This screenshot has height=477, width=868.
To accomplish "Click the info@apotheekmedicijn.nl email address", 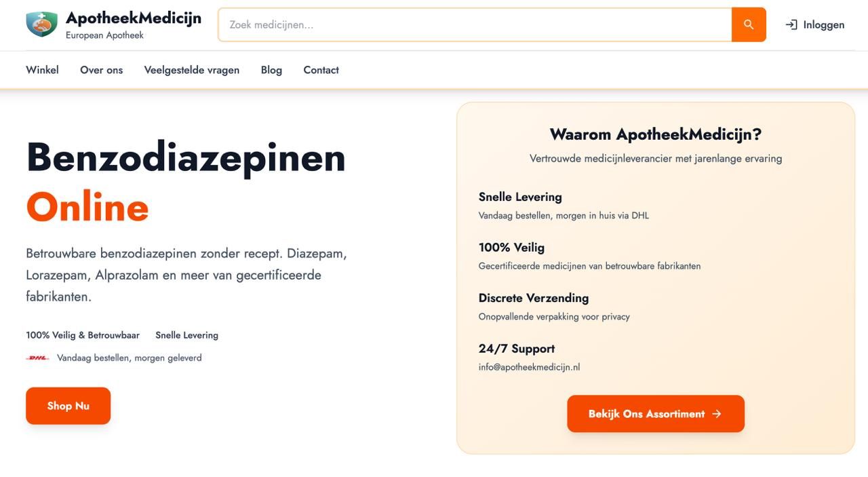I will [529, 367].
